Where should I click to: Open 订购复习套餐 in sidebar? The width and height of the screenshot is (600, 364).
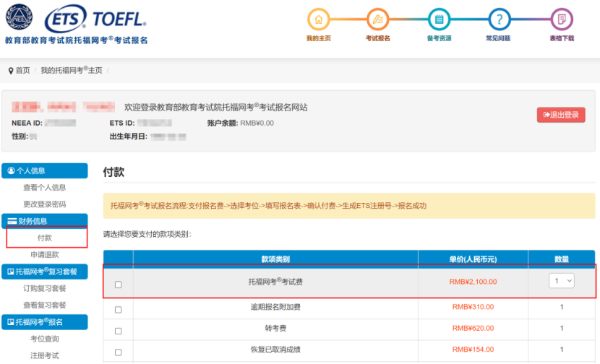coord(44,288)
